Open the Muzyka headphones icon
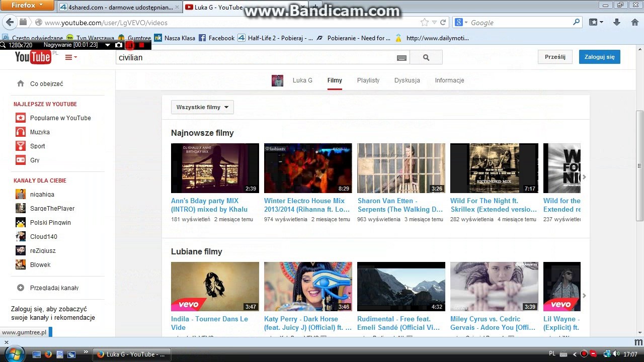 [x=21, y=132]
